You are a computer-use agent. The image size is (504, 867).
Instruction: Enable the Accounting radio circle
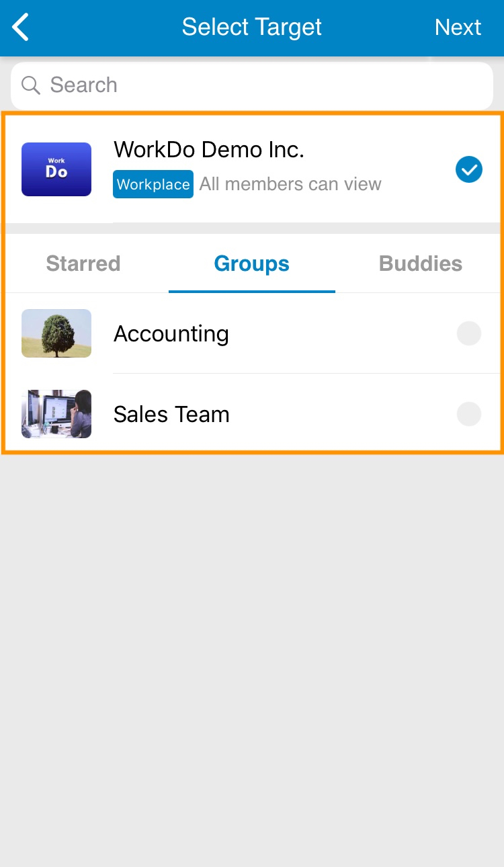pos(469,333)
